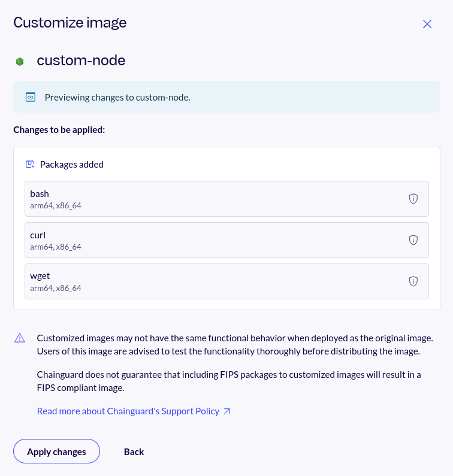This screenshot has height=476, width=453.
Task: Select the curl package name
Action: [x=38, y=235]
